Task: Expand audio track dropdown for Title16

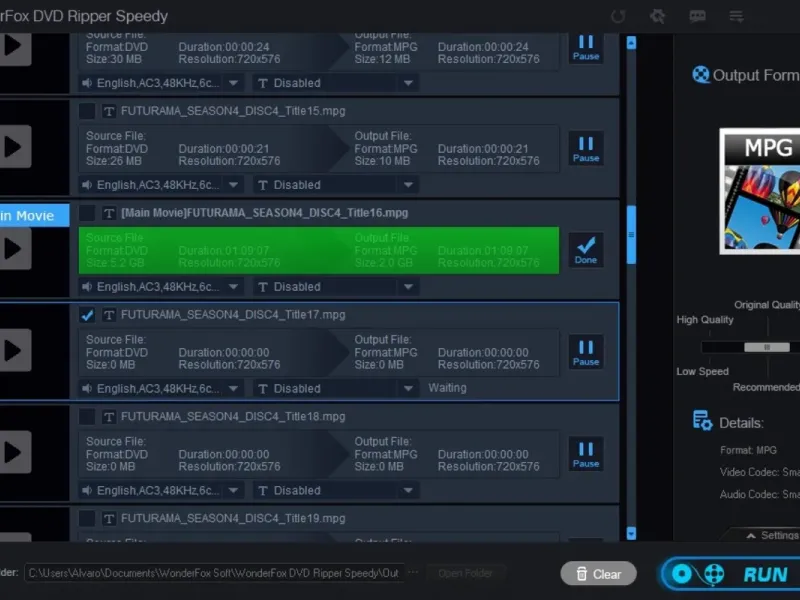Action: coord(233,287)
